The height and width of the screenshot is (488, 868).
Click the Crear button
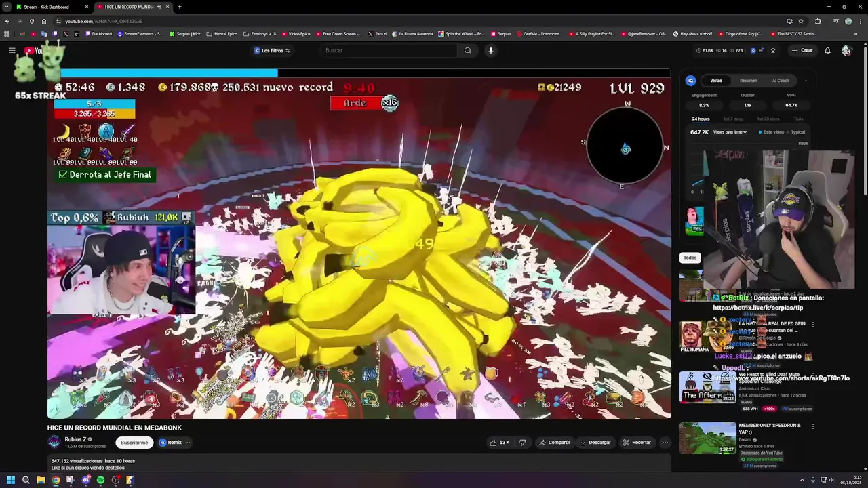coord(802,50)
